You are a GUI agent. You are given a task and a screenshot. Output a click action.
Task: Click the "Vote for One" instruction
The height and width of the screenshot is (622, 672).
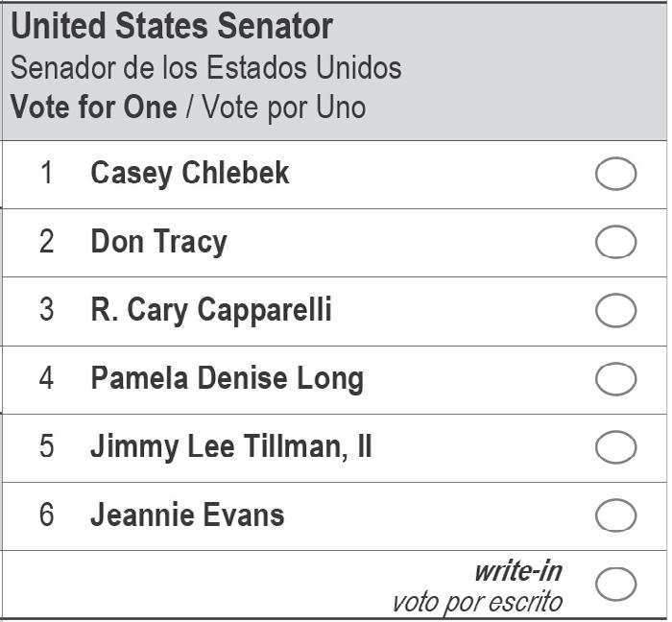93,107
